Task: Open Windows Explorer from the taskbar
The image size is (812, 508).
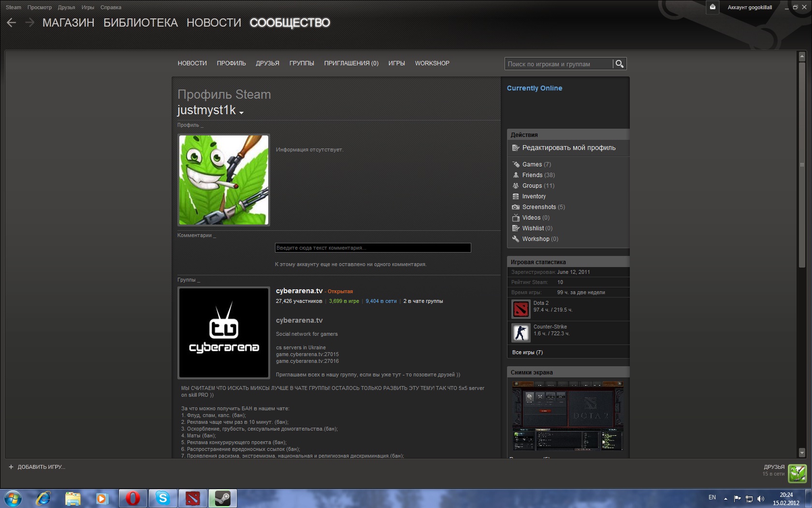Action: click(x=72, y=498)
